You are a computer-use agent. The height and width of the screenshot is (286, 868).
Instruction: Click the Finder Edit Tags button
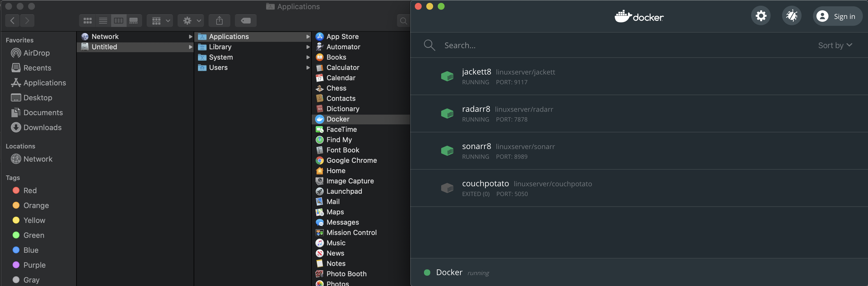click(x=246, y=21)
